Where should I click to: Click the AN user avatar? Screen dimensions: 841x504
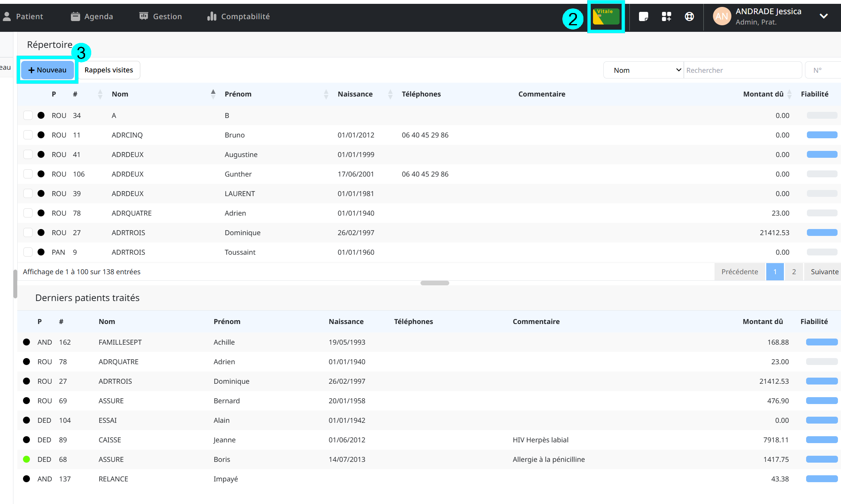click(x=721, y=16)
